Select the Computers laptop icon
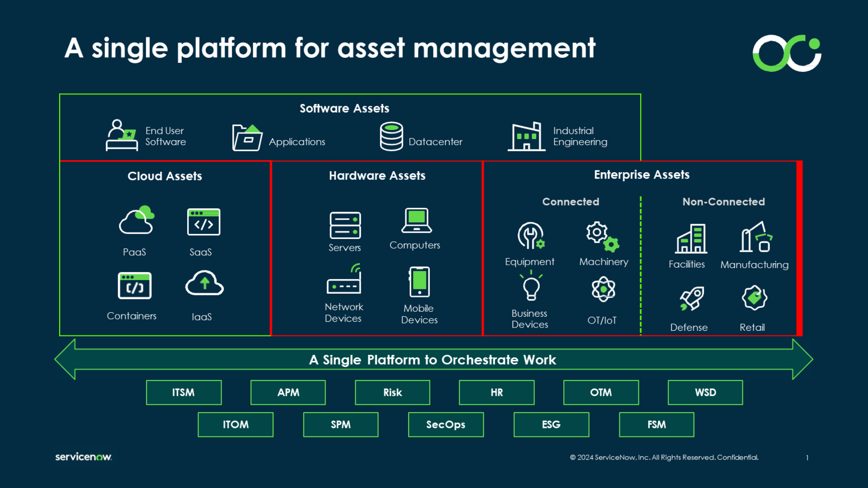Image resolution: width=868 pixels, height=488 pixels. pyautogui.click(x=416, y=221)
